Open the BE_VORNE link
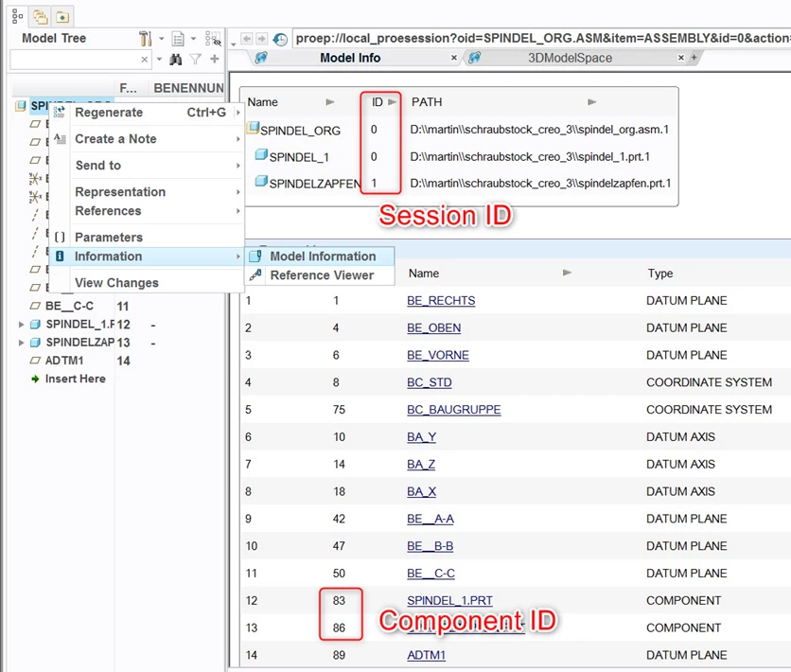 pyautogui.click(x=438, y=355)
